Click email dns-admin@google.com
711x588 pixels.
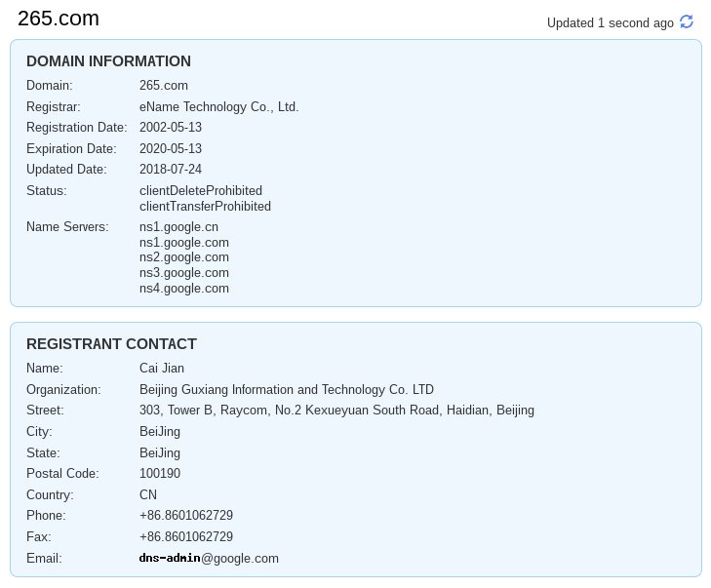click(x=209, y=558)
